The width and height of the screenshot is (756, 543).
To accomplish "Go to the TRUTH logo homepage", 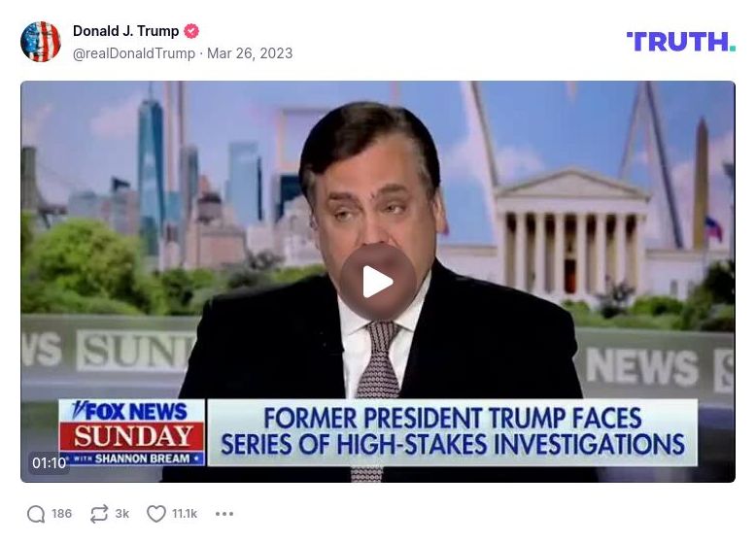I will click(681, 42).
